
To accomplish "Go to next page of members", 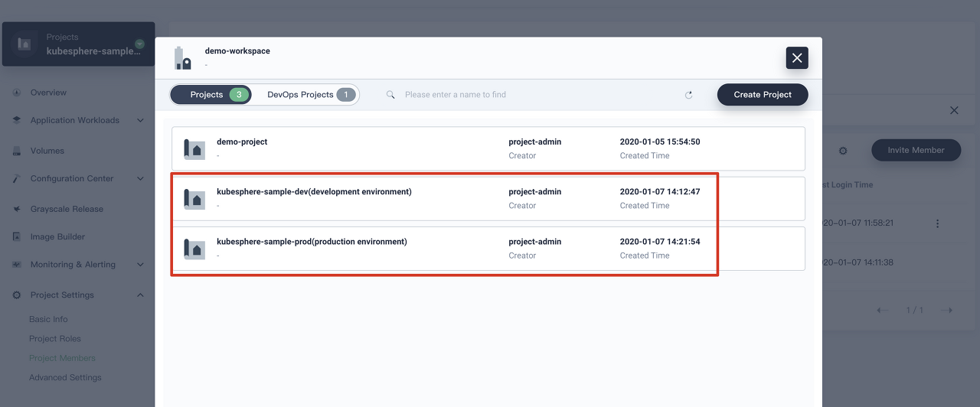I will [946, 310].
